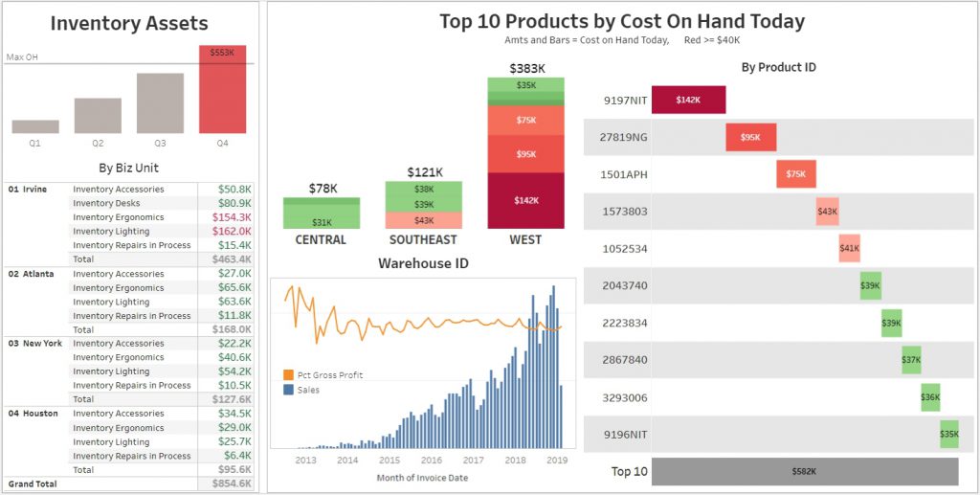Viewport: 980px width, 495px height.
Task: Select the $854.6K grand total value
Action: point(232,484)
